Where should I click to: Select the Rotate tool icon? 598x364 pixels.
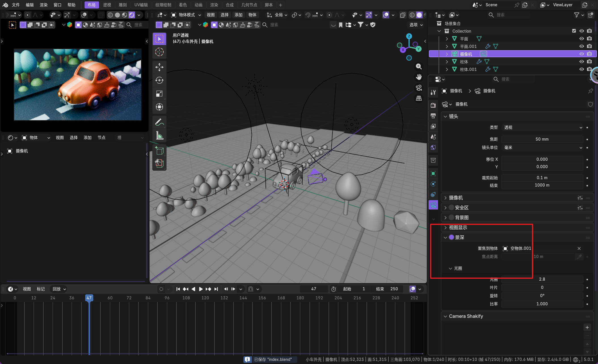tap(159, 81)
